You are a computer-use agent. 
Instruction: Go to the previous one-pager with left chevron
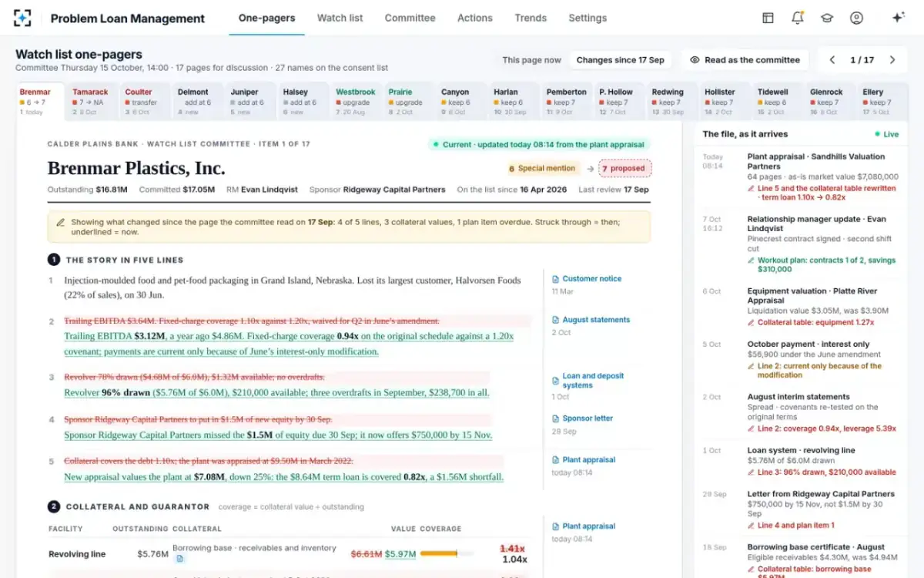[x=832, y=60]
